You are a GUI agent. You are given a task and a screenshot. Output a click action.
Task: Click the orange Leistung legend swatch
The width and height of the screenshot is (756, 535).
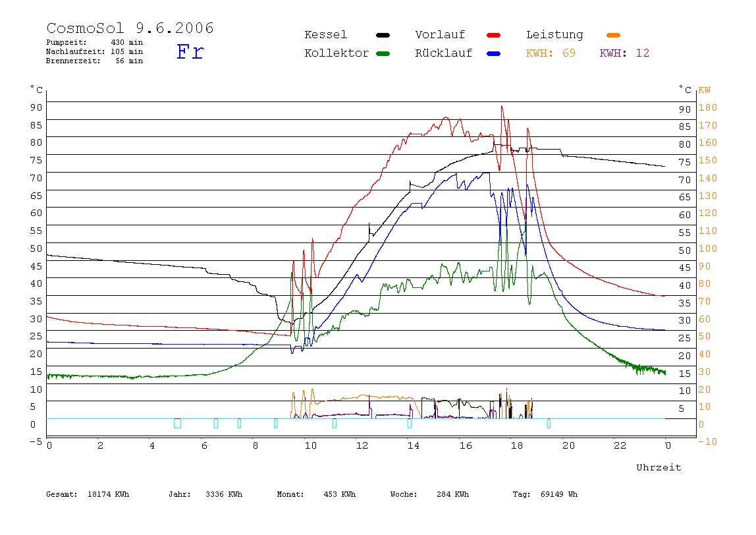[x=613, y=35]
